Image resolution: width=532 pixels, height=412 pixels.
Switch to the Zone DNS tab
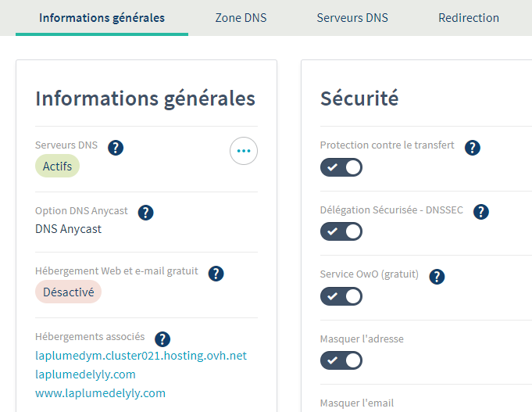click(x=241, y=18)
